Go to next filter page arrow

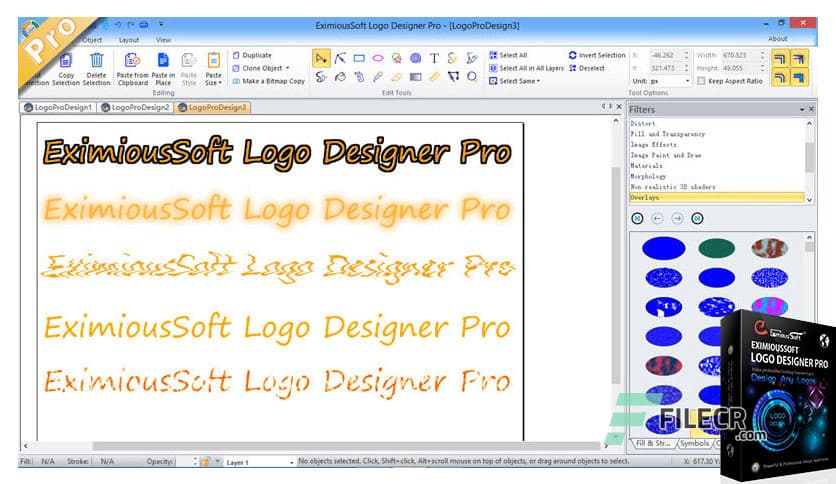coord(677,219)
